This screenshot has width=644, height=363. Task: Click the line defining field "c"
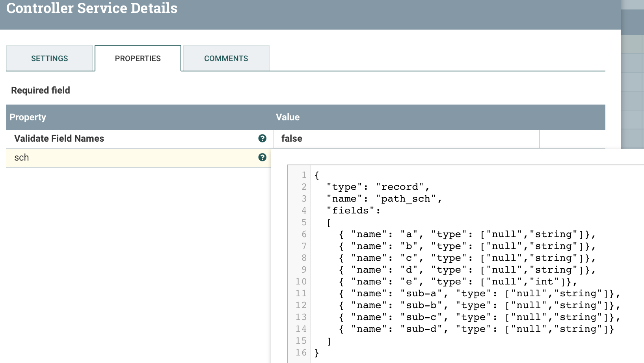467,258
